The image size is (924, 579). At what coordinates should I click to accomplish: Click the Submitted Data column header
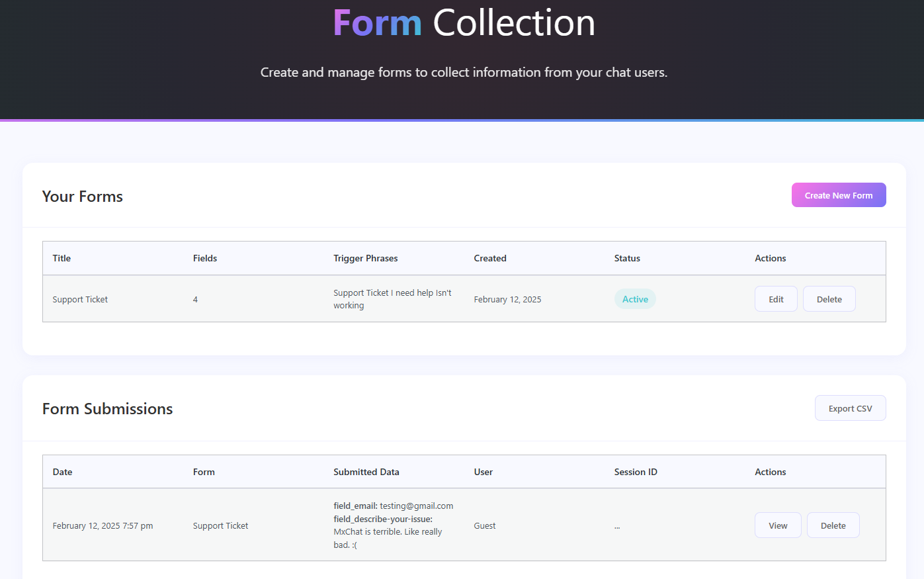(366, 472)
